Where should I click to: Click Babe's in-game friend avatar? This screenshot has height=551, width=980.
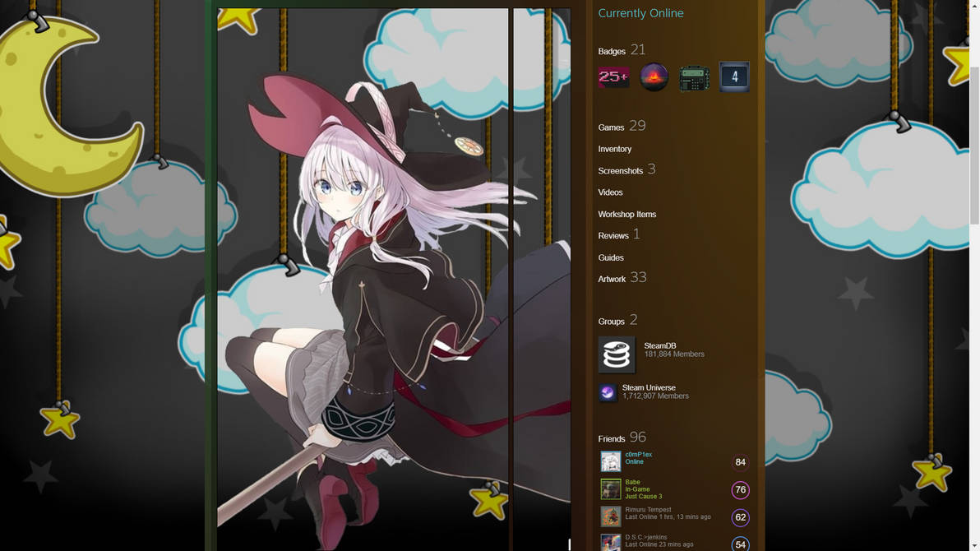pyautogui.click(x=609, y=489)
